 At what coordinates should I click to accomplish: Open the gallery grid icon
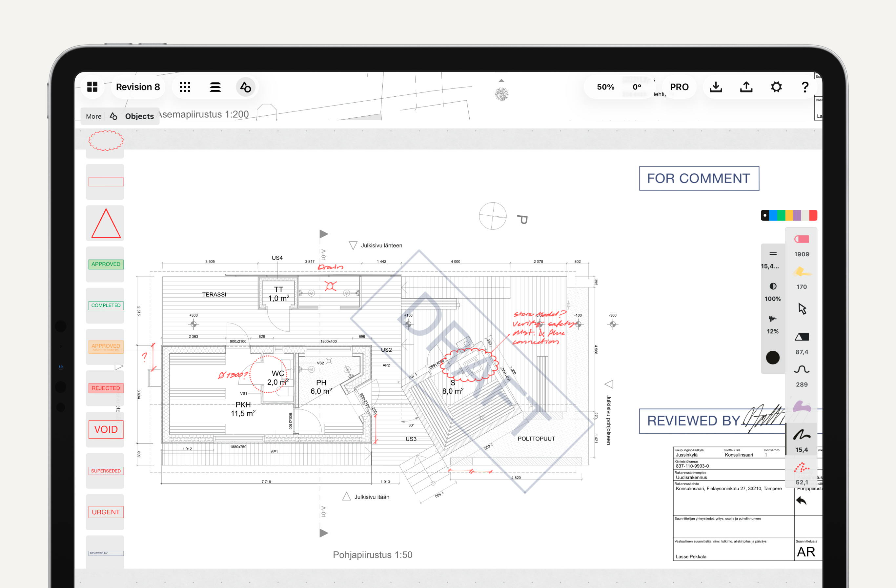click(x=92, y=87)
